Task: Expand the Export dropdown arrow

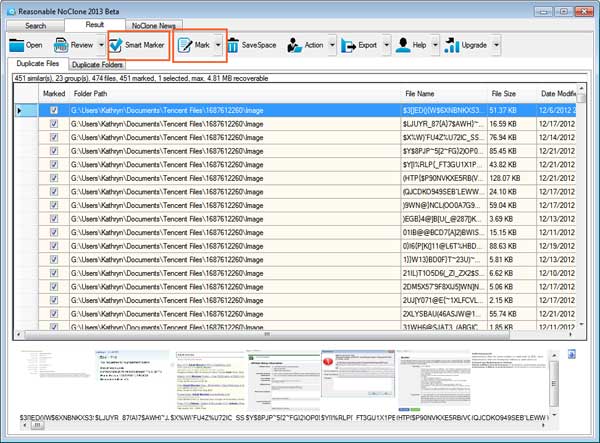Action: tap(384, 45)
